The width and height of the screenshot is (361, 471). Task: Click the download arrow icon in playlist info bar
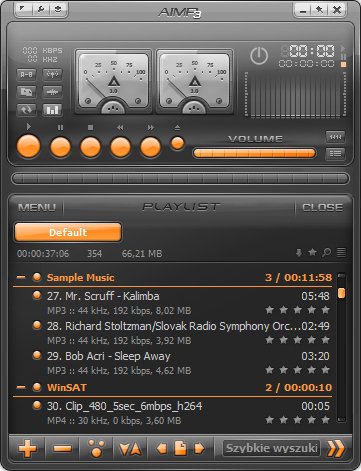(x=299, y=253)
